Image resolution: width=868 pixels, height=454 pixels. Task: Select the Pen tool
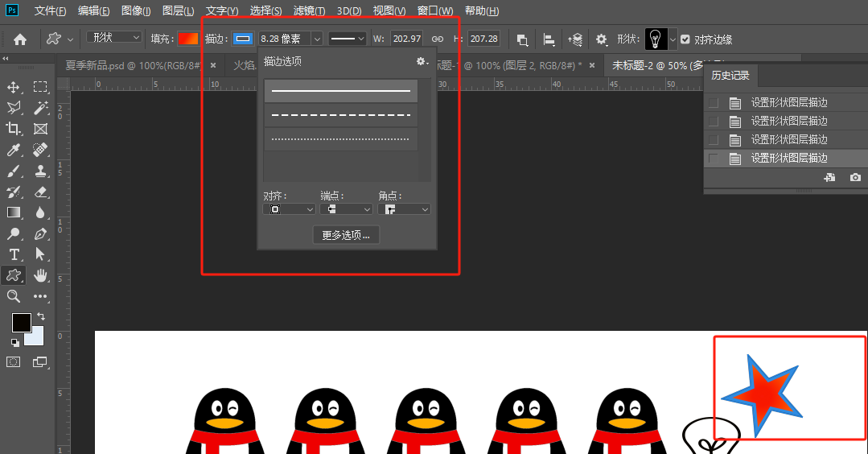[40, 233]
